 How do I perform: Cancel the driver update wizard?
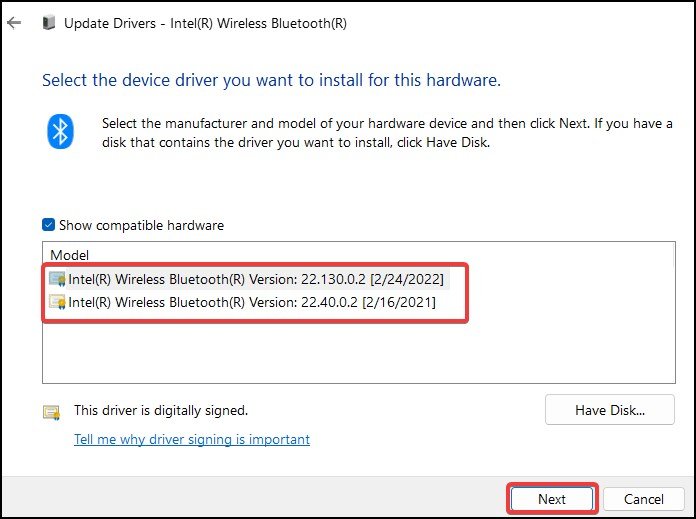(x=644, y=499)
